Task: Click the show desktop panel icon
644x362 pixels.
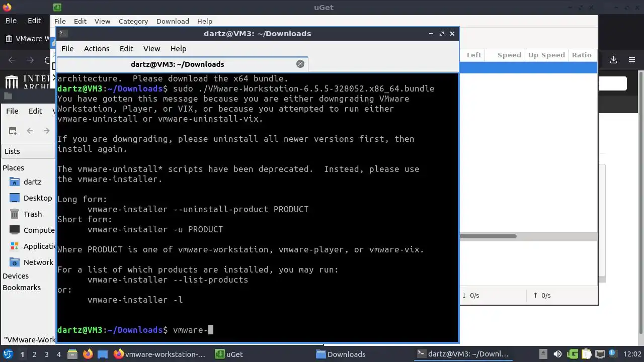Action: pos(102,354)
